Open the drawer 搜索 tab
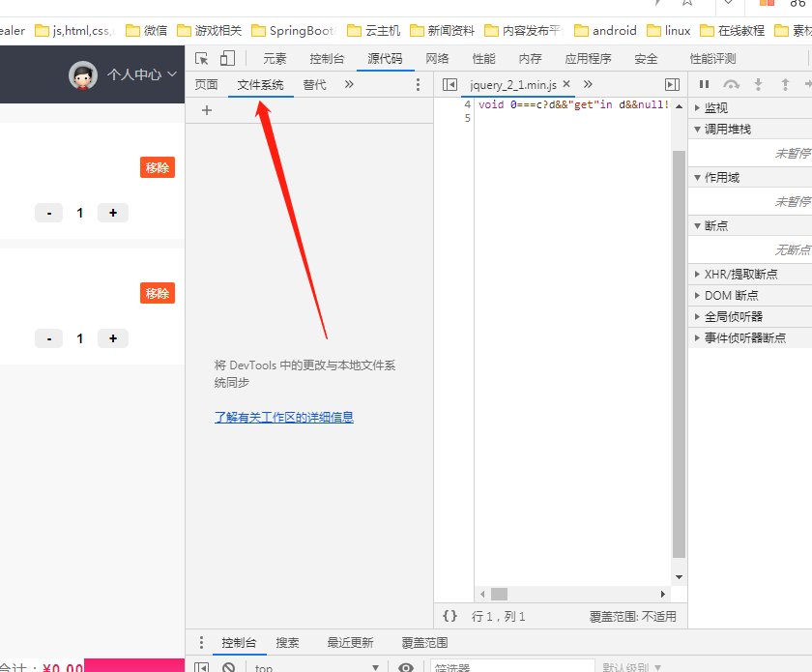Viewport: 812px width, 672px height. pyautogui.click(x=287, y=643)
